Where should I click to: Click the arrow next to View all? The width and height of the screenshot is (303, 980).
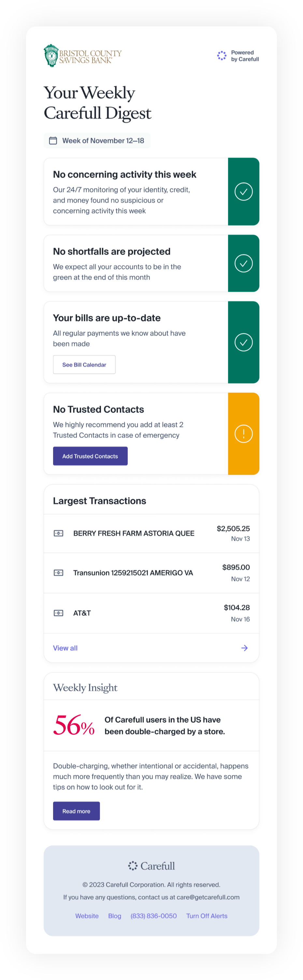(x=244, y=648)
